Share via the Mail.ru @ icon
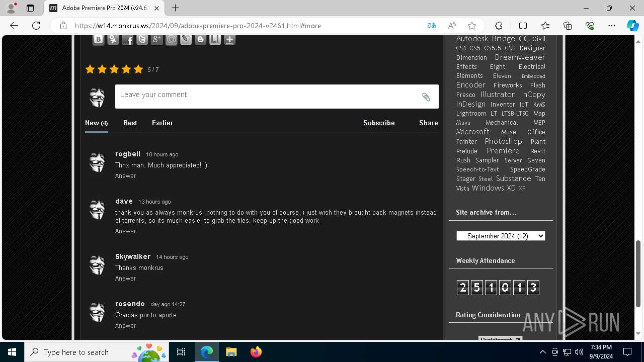 [x=172, y=40]
